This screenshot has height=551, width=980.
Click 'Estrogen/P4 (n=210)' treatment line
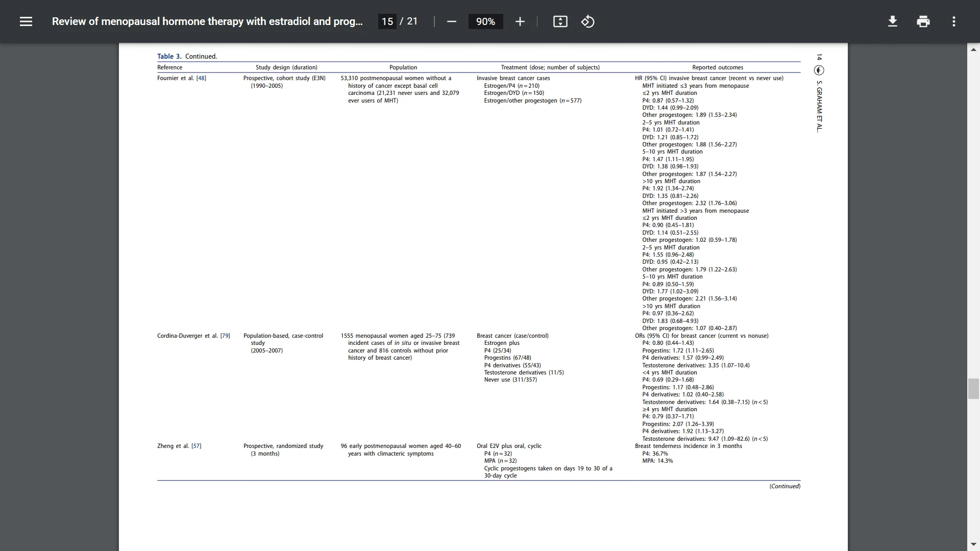[512, 86]
